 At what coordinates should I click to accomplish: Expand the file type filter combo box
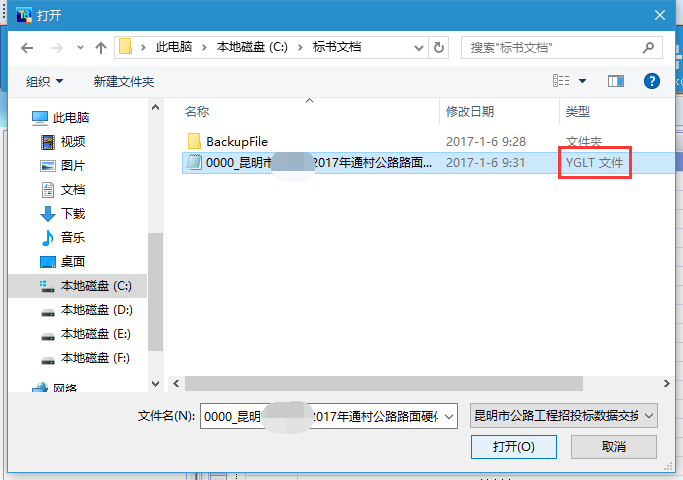pyautogui.click(x=564, y=416)
